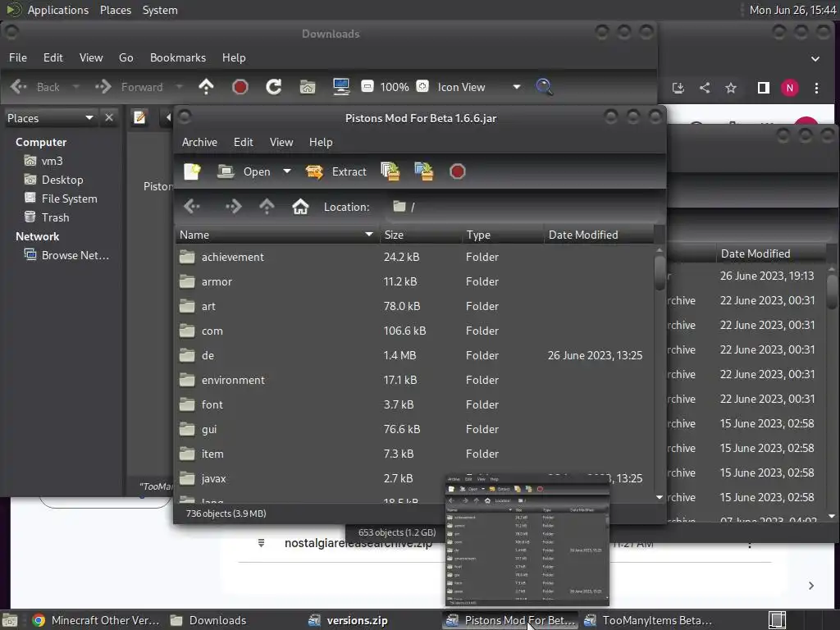
Task: Click Forward button in Downloads file manager
Action: (129, 87)
